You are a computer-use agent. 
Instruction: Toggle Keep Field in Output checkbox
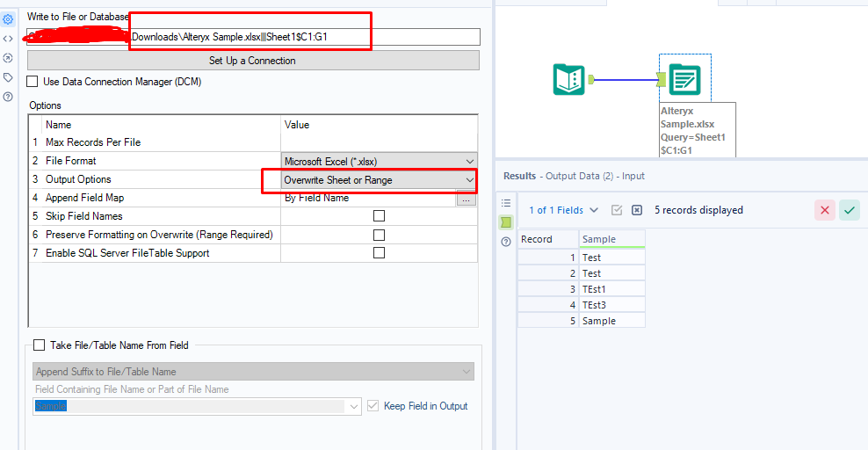click(373, 406)
